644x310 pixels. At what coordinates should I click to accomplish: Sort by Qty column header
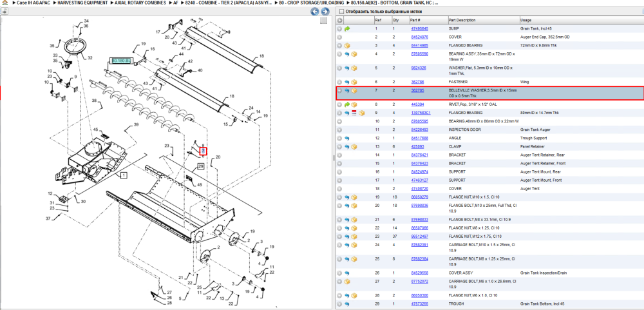pos(400,20)
